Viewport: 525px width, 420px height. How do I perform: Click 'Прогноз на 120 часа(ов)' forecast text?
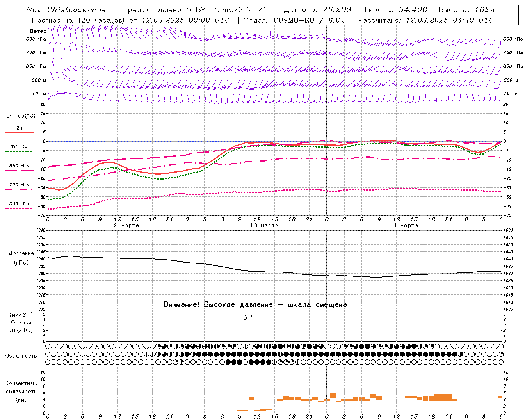79,20
